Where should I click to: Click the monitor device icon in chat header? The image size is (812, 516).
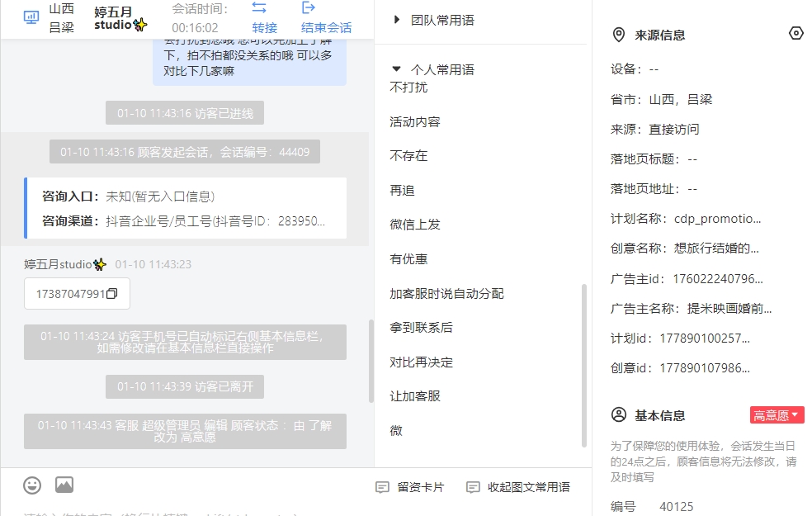(x=31, y=17)
